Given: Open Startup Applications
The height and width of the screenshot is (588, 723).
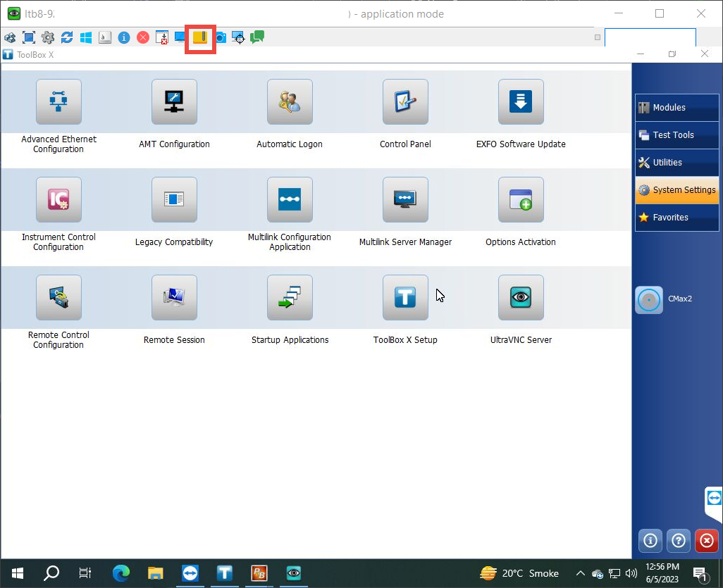Looking at the screenshot, I should point(290,298).
